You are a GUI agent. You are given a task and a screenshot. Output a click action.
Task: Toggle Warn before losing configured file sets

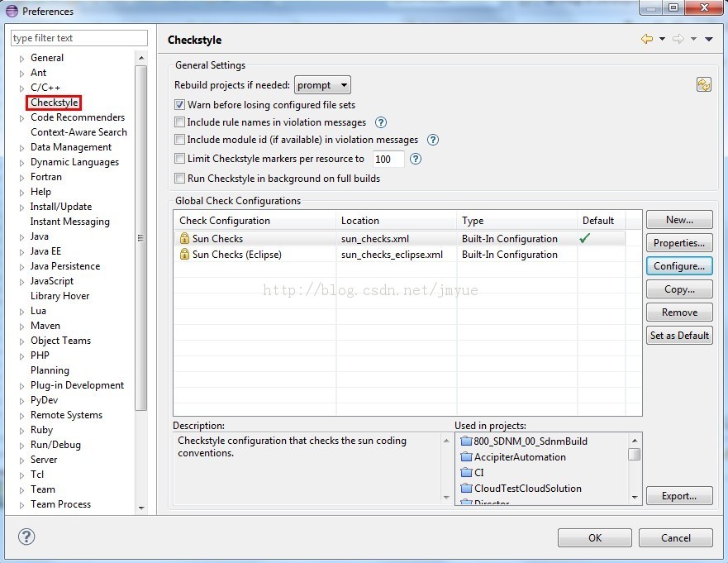point(180,105)
